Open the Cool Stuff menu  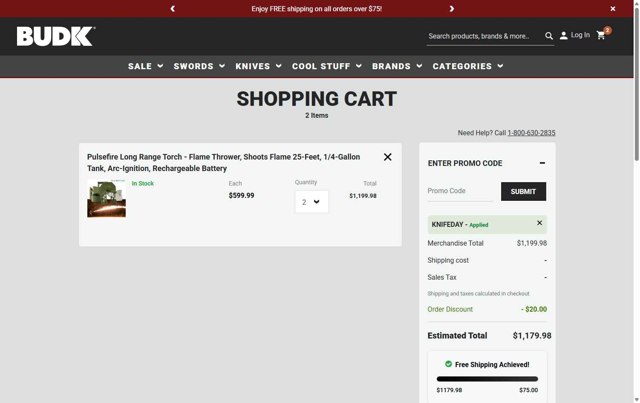[327, 66]
